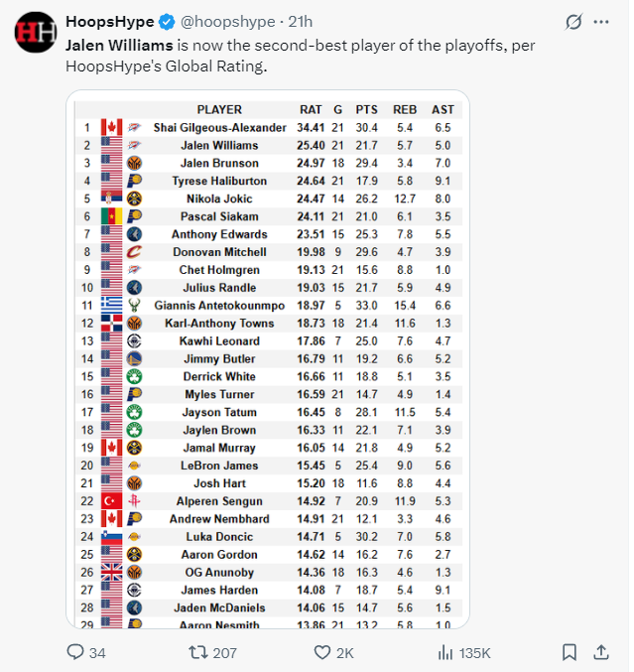Screen dimensions: 634x672
Task: Open the 21h timestamp link
Action: 302,21
